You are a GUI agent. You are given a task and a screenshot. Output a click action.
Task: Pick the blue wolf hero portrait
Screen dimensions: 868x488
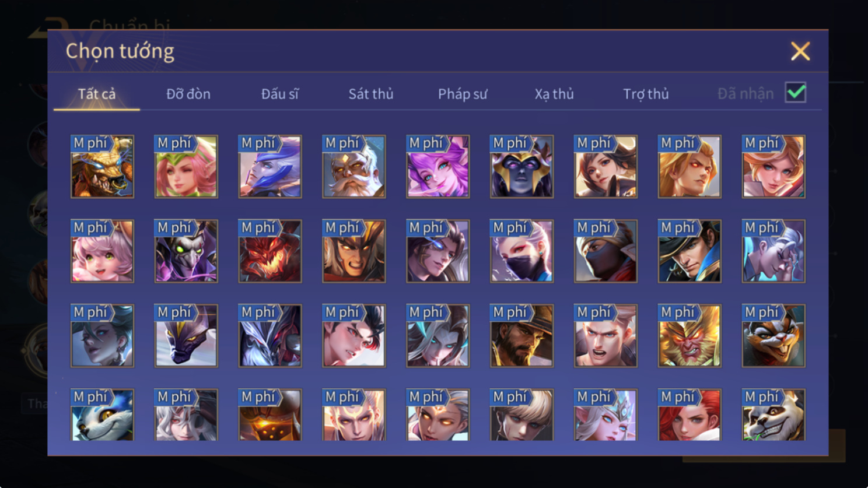pyautogui.click(x=102, y=415)
